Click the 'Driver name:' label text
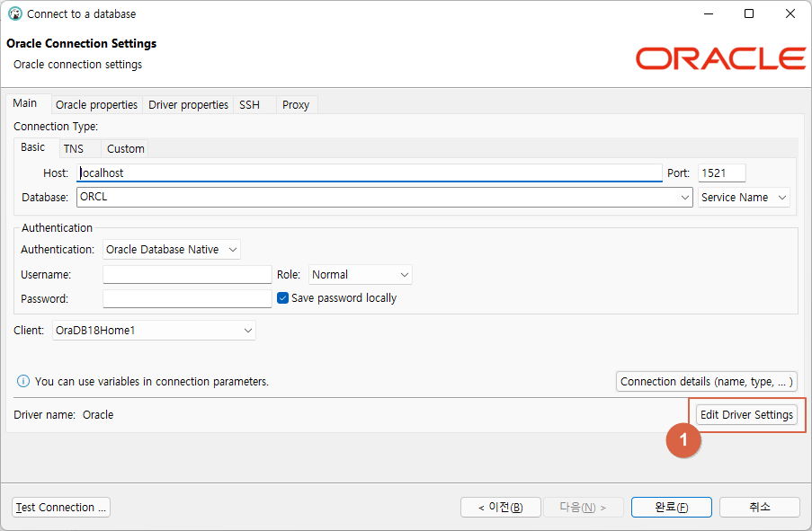Screen dimensions: 812x531 pyautogui.click(x=45, y=414)
